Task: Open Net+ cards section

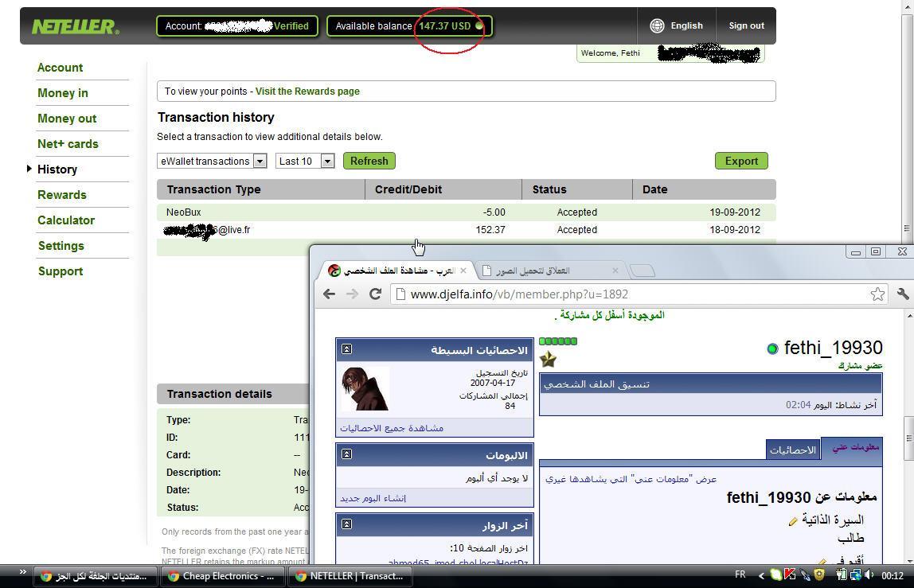Action: pyautogui.click(x=68, y=144)
